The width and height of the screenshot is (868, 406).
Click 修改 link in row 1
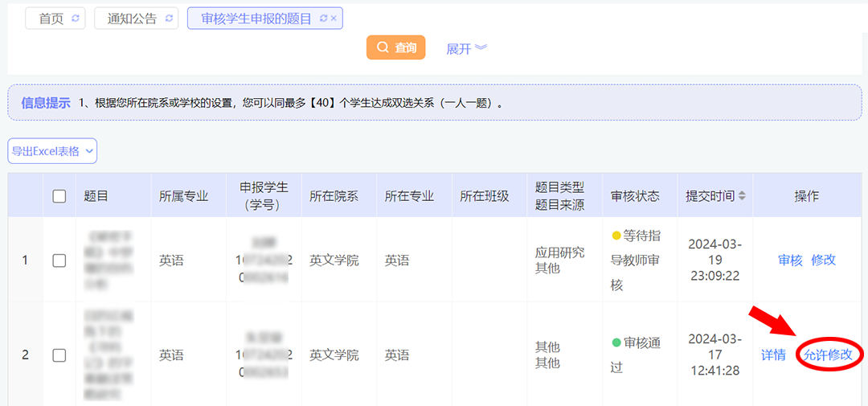click(x=824, y=260)
